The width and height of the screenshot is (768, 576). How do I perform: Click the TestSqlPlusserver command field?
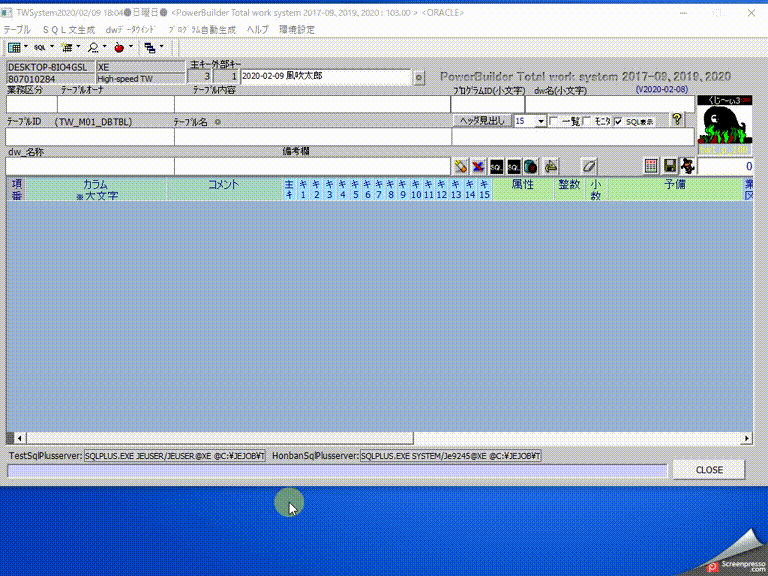[175, 456]
